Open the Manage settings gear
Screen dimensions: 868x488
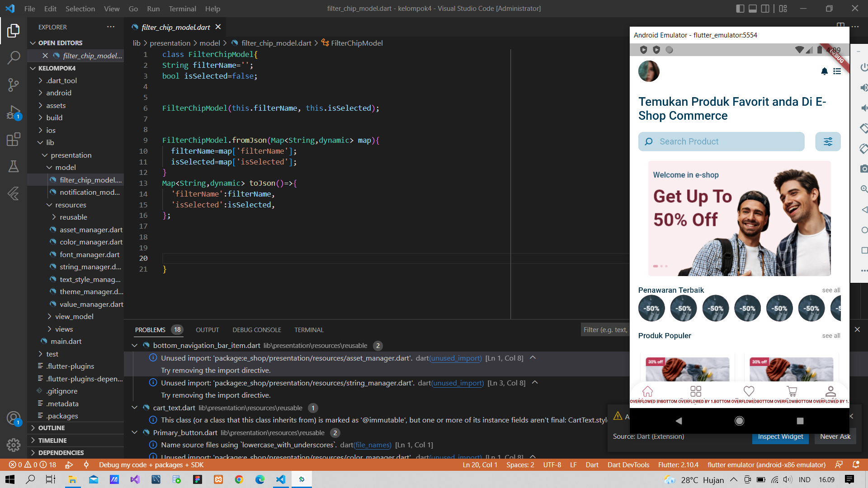click(x=14, y=445)
